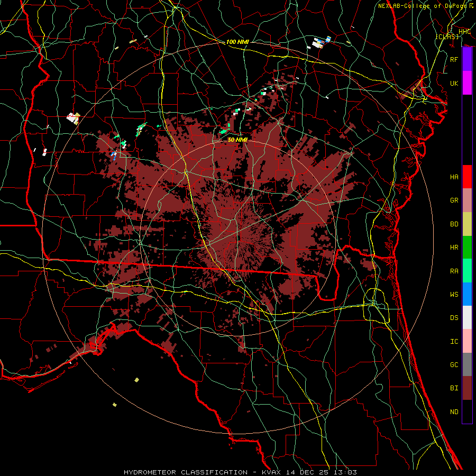476x476 pixels.
Task: Select the white DS legend swatch
Action: (467, 317)
